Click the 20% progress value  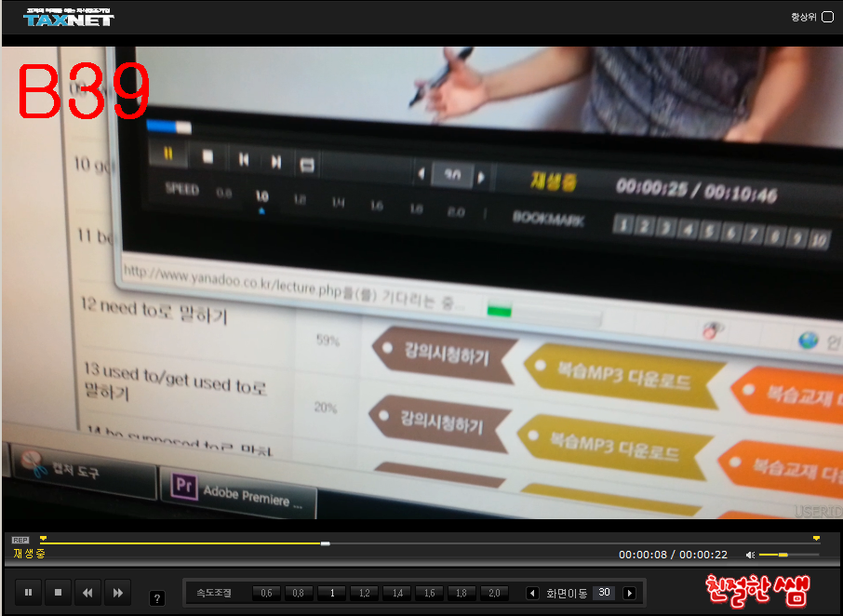tap(326, 408)
